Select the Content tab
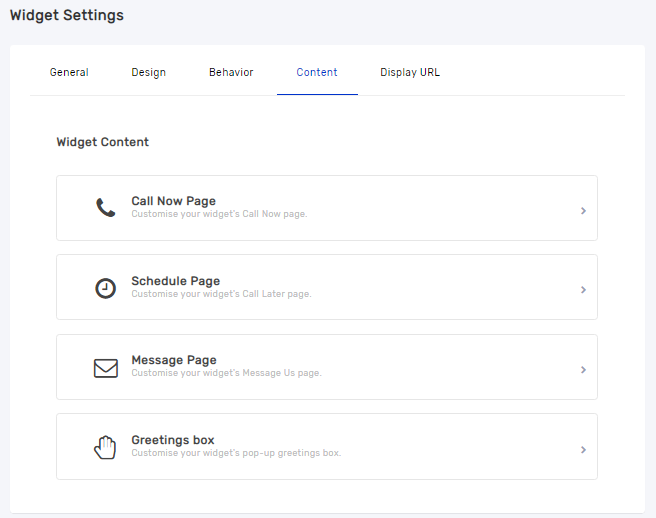This screenshot has width=656, height=518. [317, 72]
